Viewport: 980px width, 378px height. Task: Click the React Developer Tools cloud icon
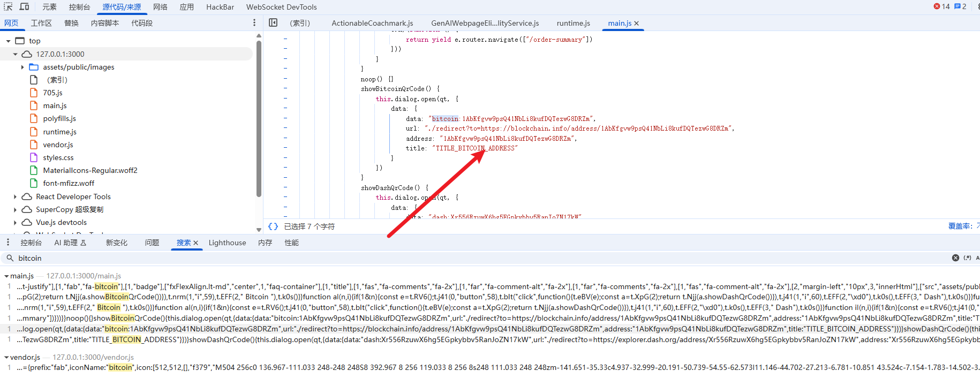(x=27, y=196)
